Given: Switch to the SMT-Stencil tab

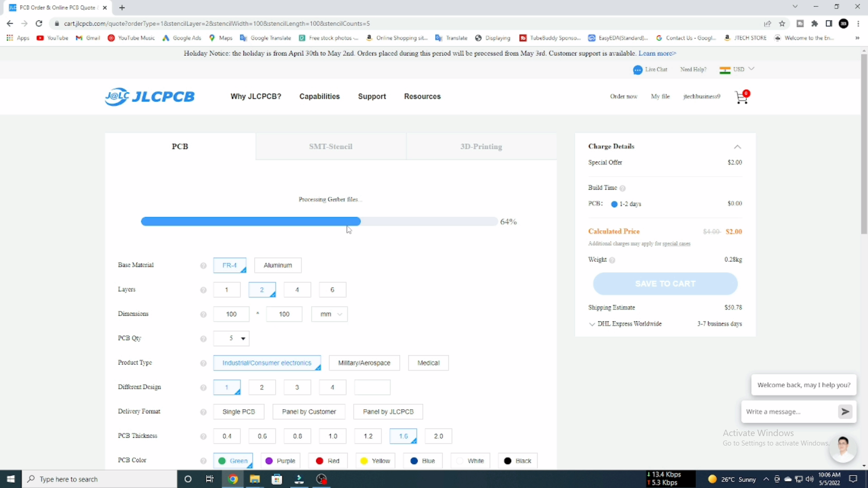Looking at the screenshot, I should [x=330, y=146].
